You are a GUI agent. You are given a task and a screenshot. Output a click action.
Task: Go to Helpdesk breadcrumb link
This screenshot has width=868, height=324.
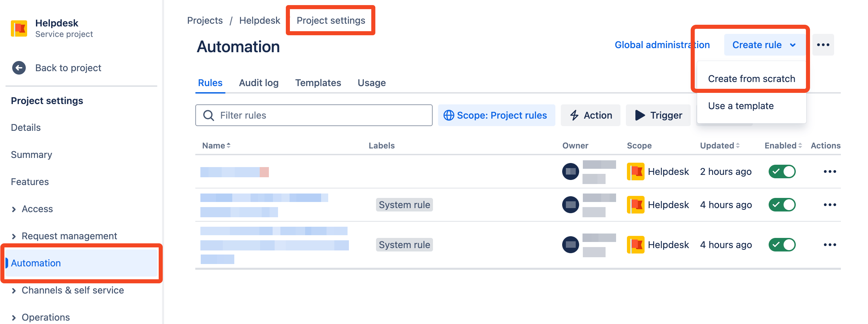260,20
